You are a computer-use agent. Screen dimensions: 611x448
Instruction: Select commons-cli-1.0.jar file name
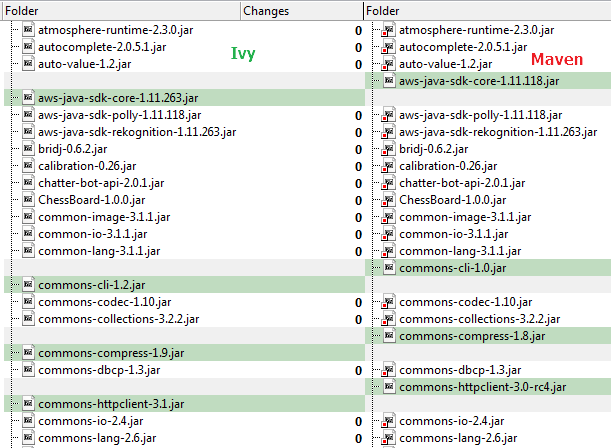[x=452, y=268]
